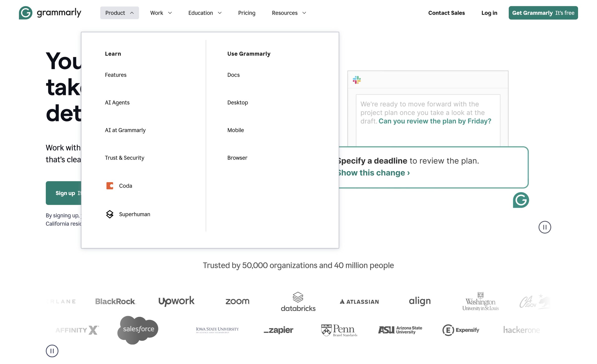Select AI at Grammarly menu item
The image size is (597, 364).
coord(125,130)
